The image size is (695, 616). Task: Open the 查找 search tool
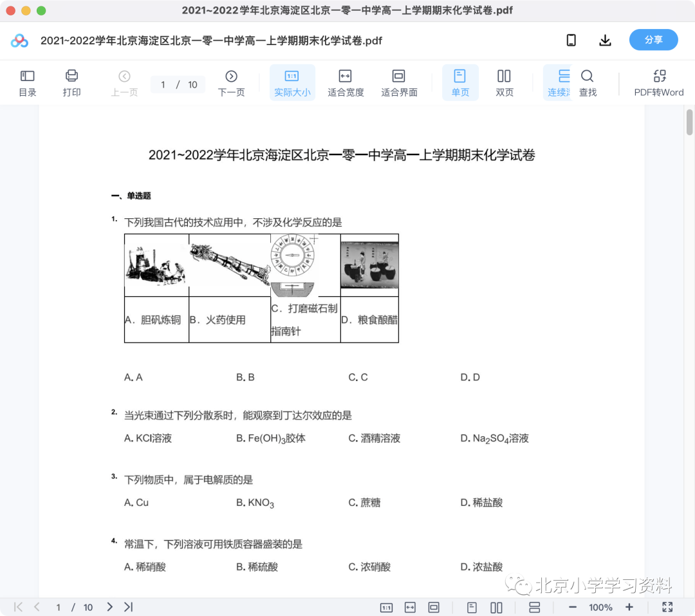tap(588, 83)
